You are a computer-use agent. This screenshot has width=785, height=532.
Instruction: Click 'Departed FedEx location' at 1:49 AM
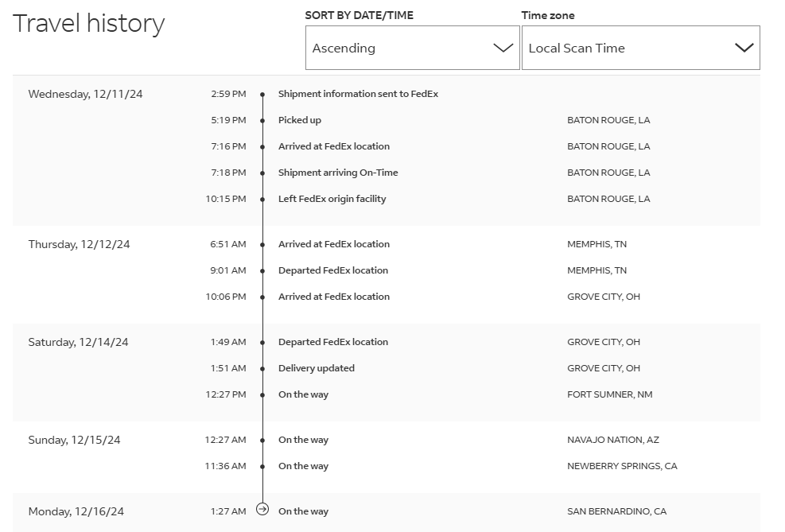tap(333, 342)
